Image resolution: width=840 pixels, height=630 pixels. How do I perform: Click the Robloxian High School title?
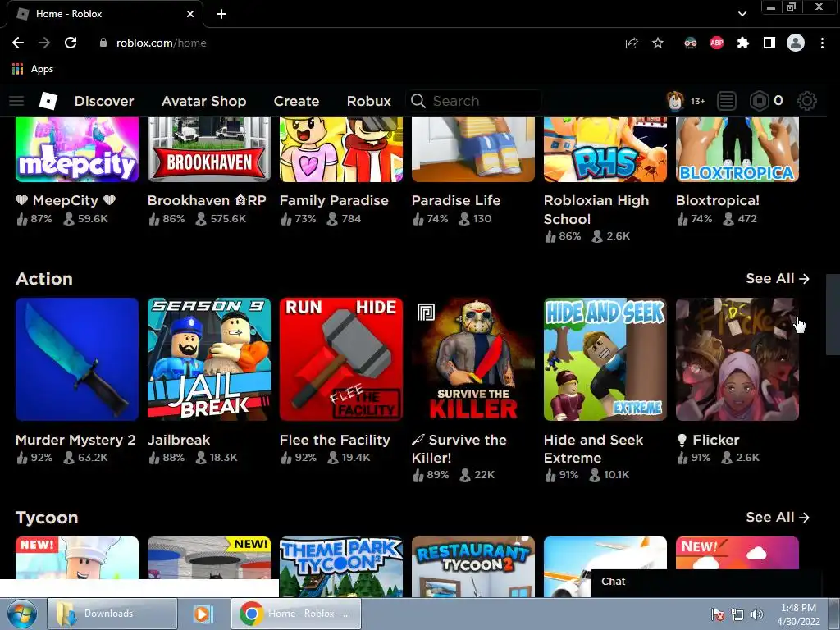click(x=596, y=209)
